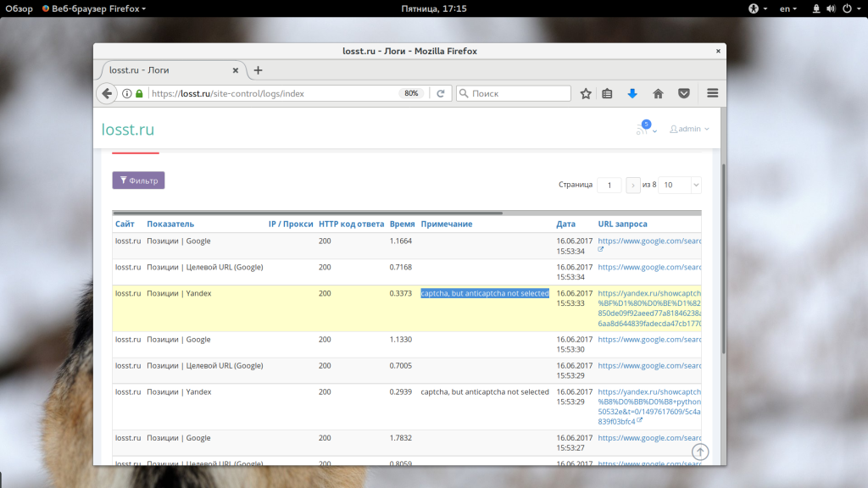Reload the page with the refresh icon
The width and height of the screenshot is (868, 488).
441,93
